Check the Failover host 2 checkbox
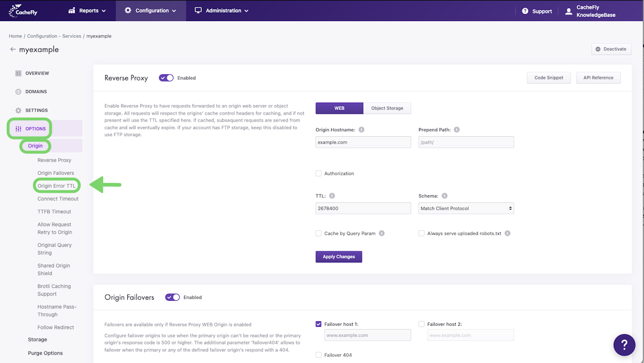This screenshot has width=644, height=363. 422,324
